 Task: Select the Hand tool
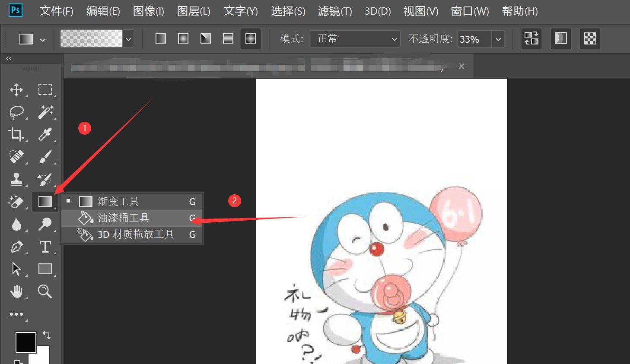click(16, 292)
